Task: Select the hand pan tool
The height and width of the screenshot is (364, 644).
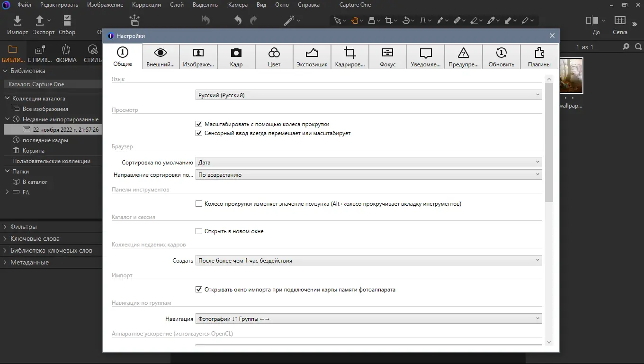Action: pos(354,20)
